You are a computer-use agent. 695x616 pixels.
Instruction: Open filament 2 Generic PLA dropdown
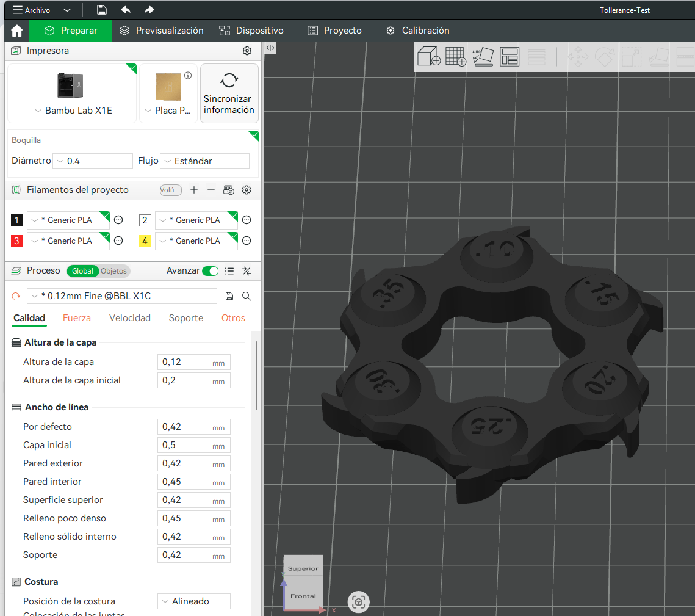[196, 220]
